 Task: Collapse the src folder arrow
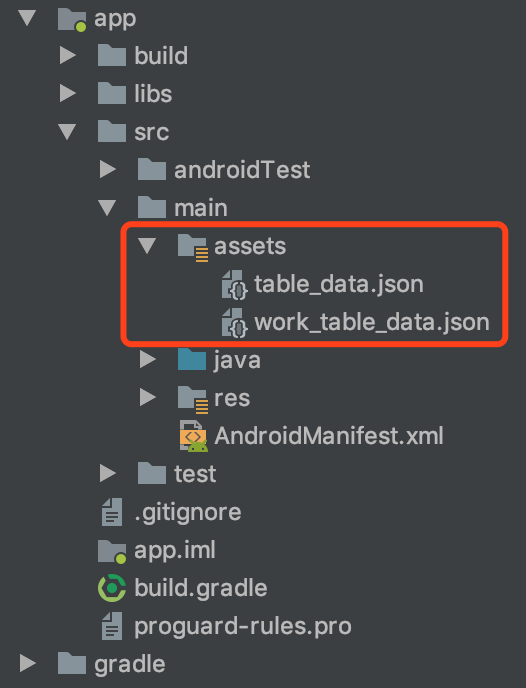click(x=67, y=132)
